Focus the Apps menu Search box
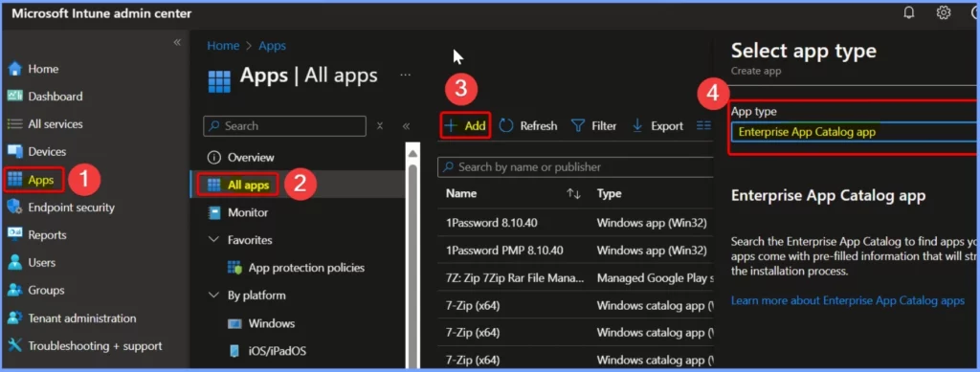This screenshot has height=372, width=980. pos(284,126)
